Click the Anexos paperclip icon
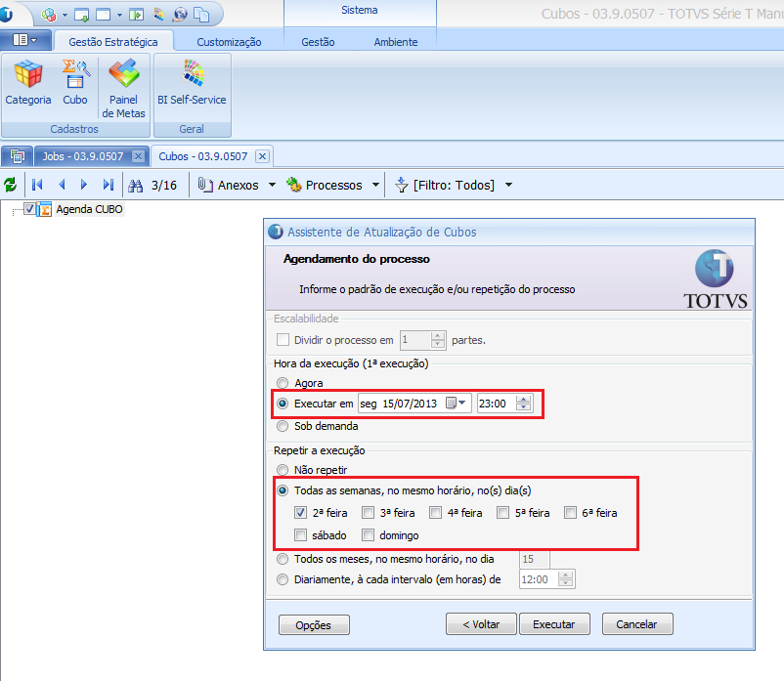The width and height of the screenshot is (784, 681). coord(204,185)
